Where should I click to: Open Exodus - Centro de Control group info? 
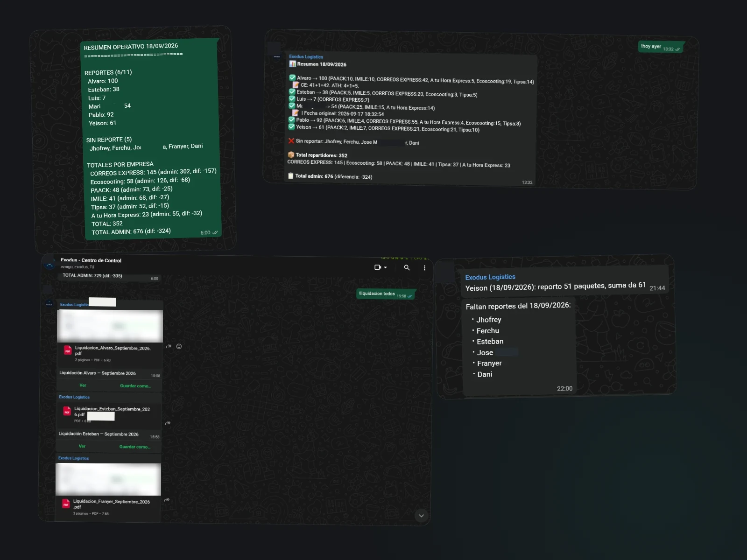click(91, 260)
